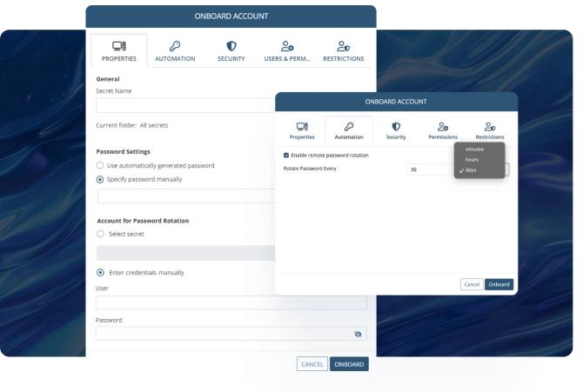Switch to the AUTOMATION tab in the large dialog
The image size is (583, 392).
(175, 51)
